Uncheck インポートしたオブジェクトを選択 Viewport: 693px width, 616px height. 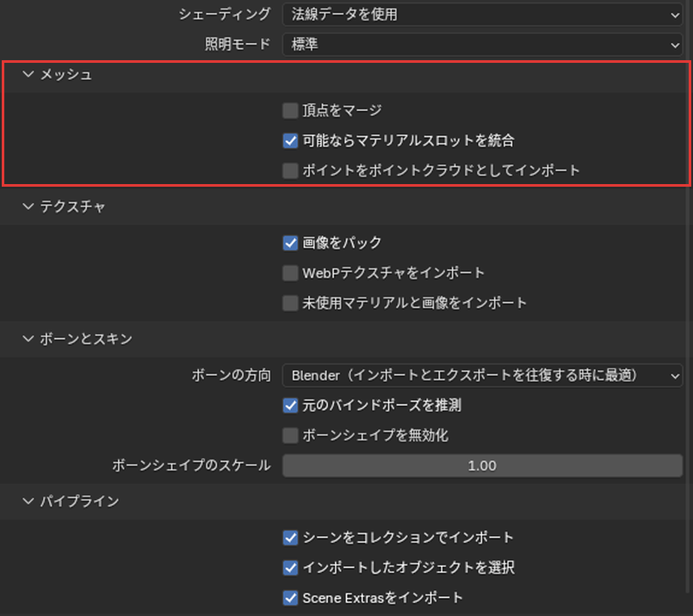point(290,568)
